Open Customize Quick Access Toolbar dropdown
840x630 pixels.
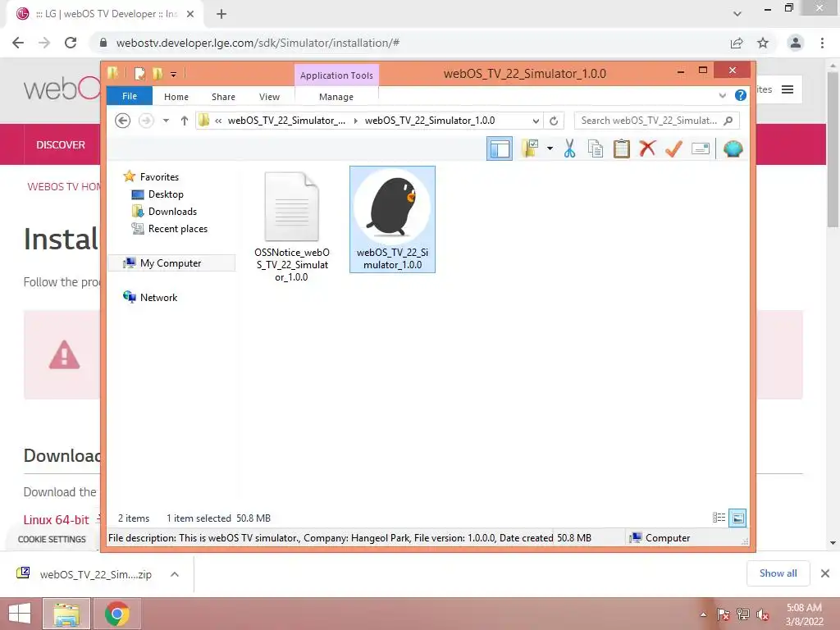174,75
